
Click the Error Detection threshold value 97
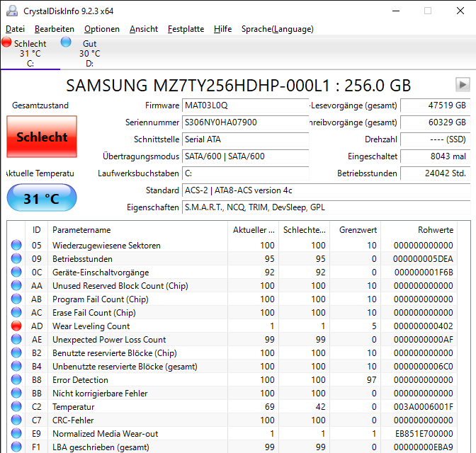coord(372,380)
